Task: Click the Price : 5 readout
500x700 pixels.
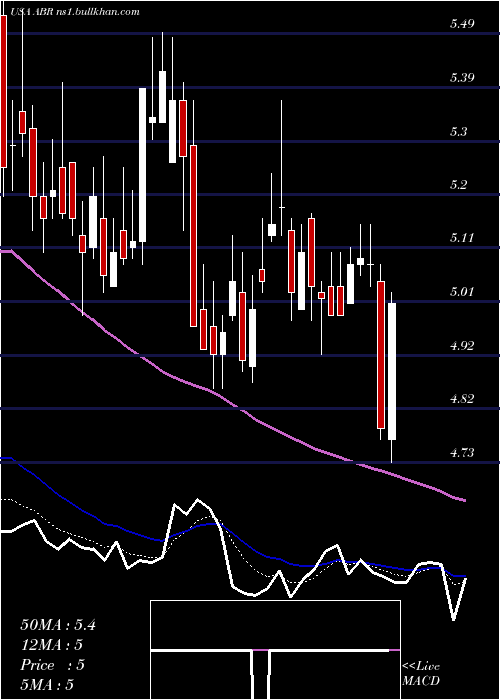Action: click(52, 665)
